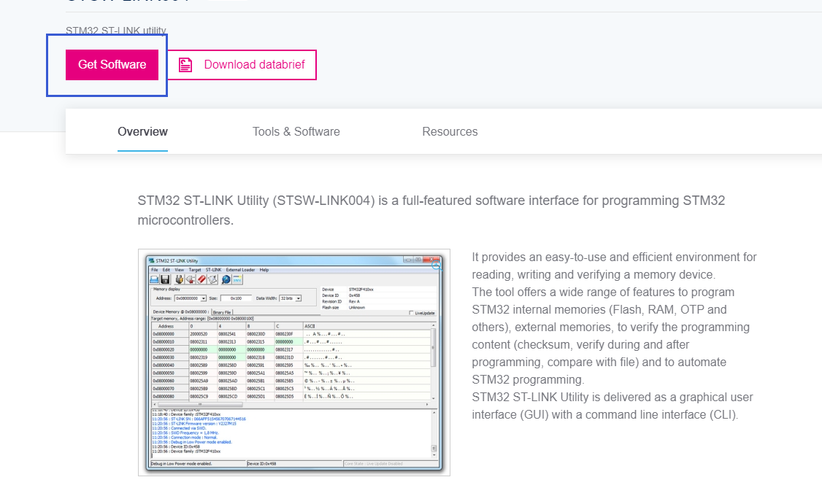Enable the LiveUpdate checkbox
Screen dimensions: 822x504
point(411,313)
